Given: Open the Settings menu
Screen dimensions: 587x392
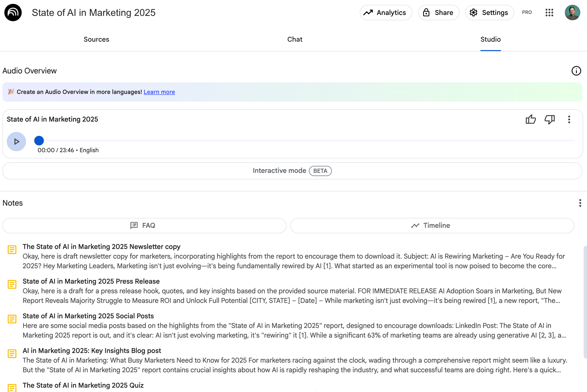Looking at the screenshot, I should pos(489,13).
